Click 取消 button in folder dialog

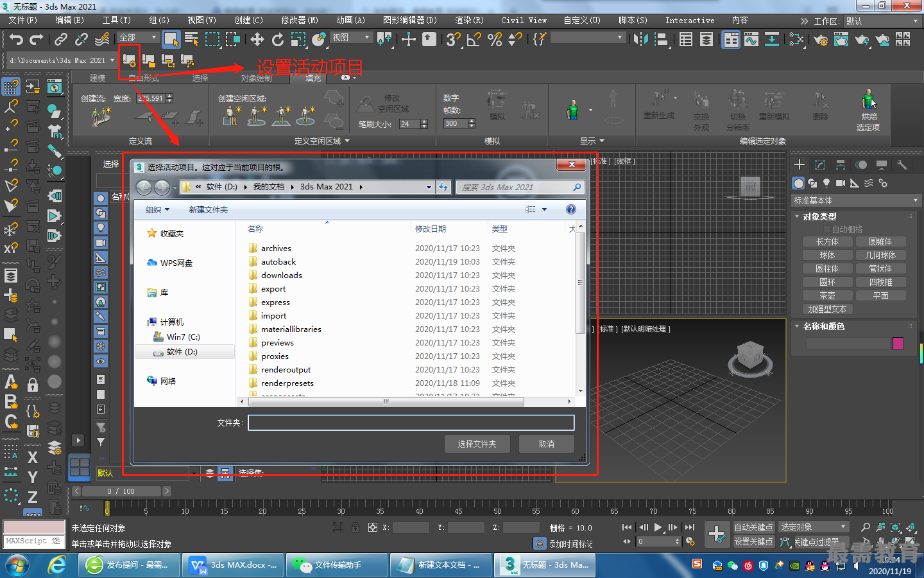click(546, 444)
